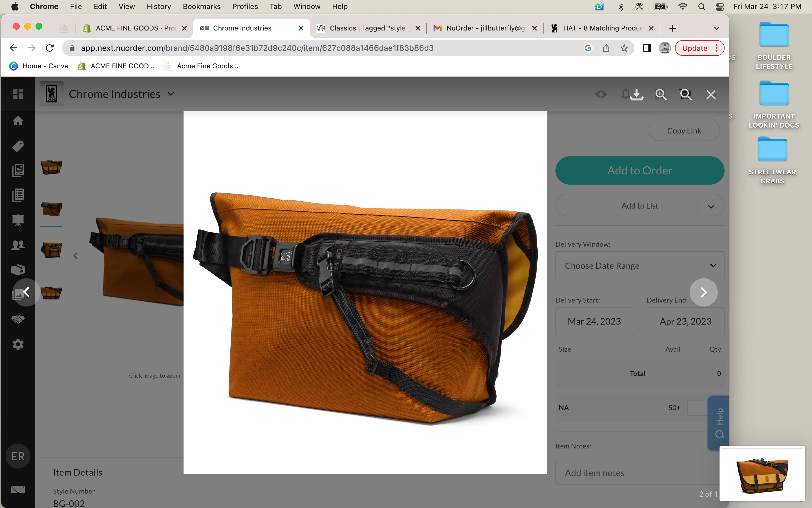Open Chrome profile avatar
This screenshot has width=812, height=508.
[x=664, y=48]
